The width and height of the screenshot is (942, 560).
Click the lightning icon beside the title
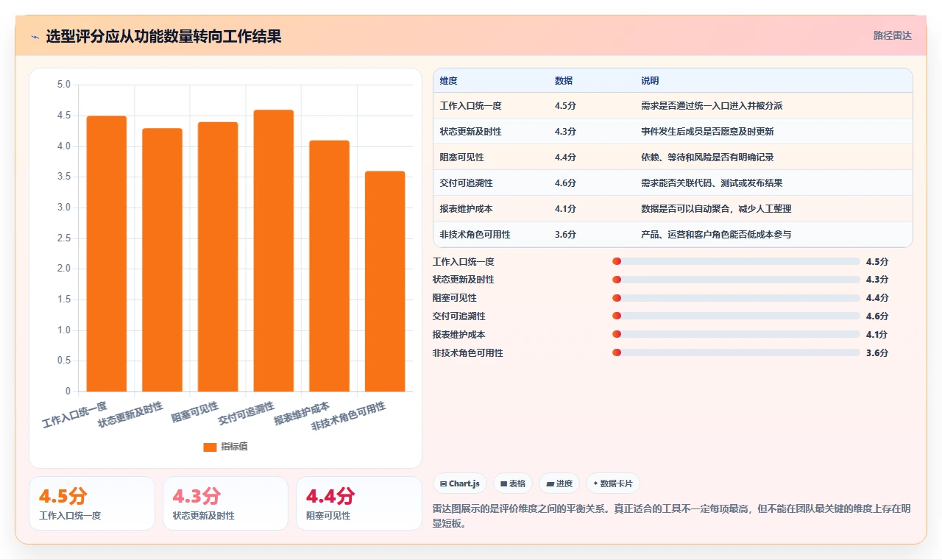[35, 37]
